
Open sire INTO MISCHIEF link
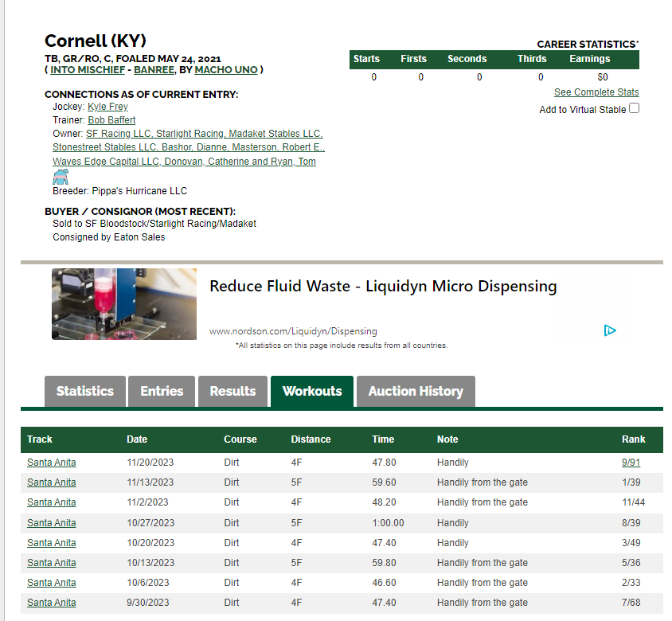[88, 70]
